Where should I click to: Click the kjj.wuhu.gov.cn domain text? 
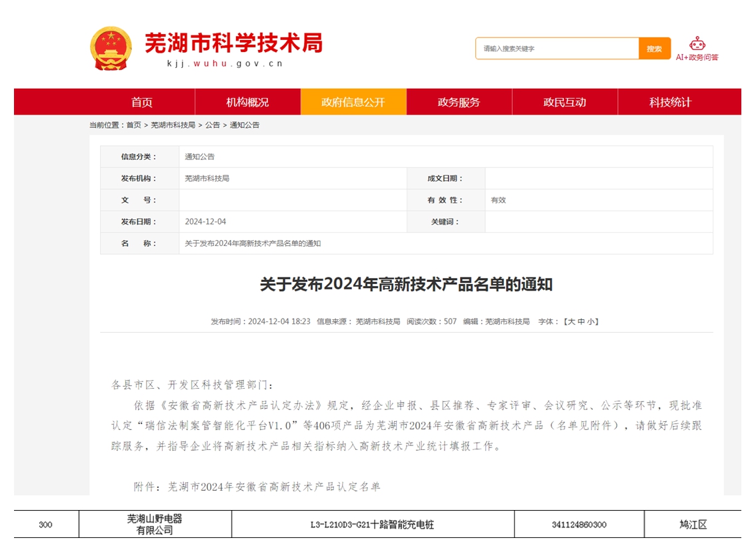[x=225, y=63]
